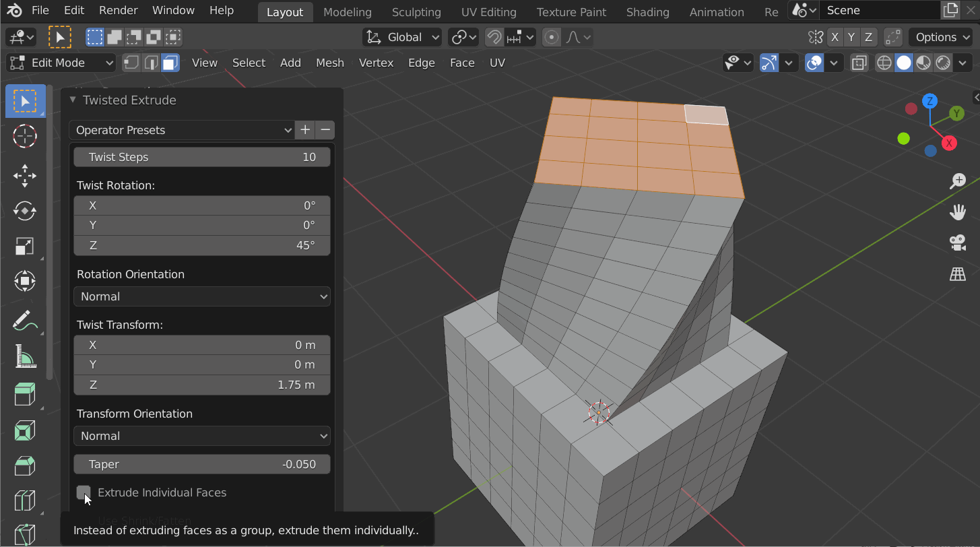Click Twist Rotation Z 45° field

pyautogui.click(x=202, y=245)
